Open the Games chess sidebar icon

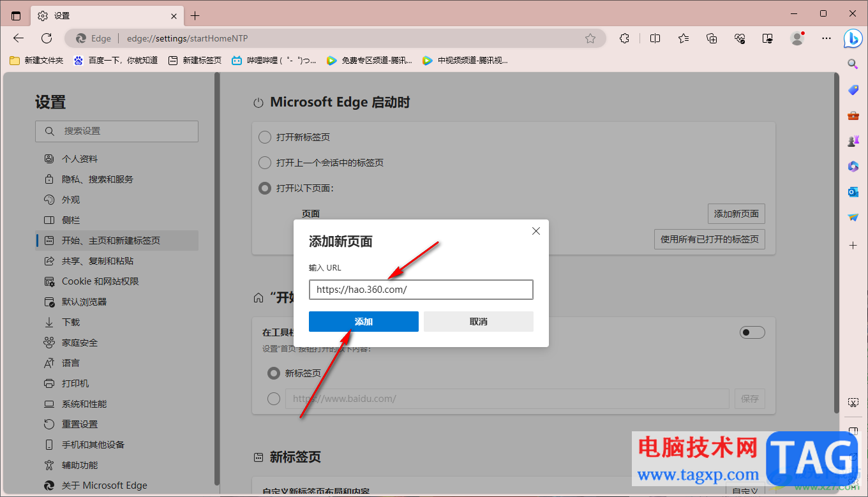click(853, 141)
